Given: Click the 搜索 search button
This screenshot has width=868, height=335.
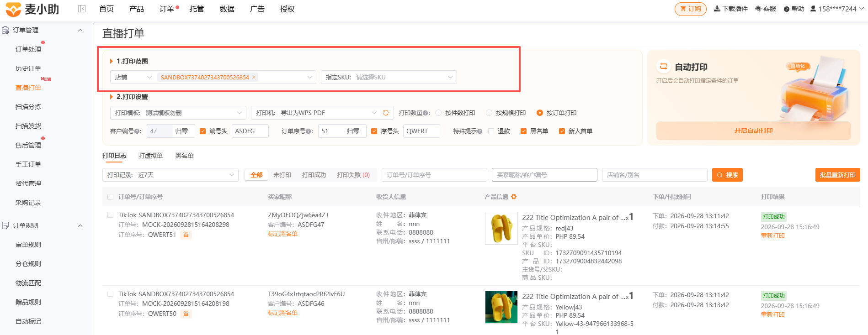Looking at the screenshot, I should [727, 175].
